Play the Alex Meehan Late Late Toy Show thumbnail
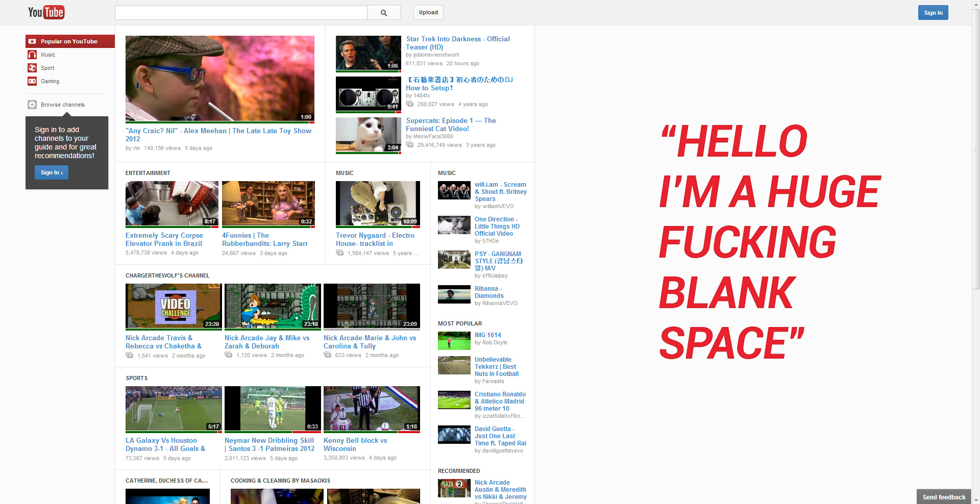The width and height of the screenshot is (980, 504). coord(220,79)
